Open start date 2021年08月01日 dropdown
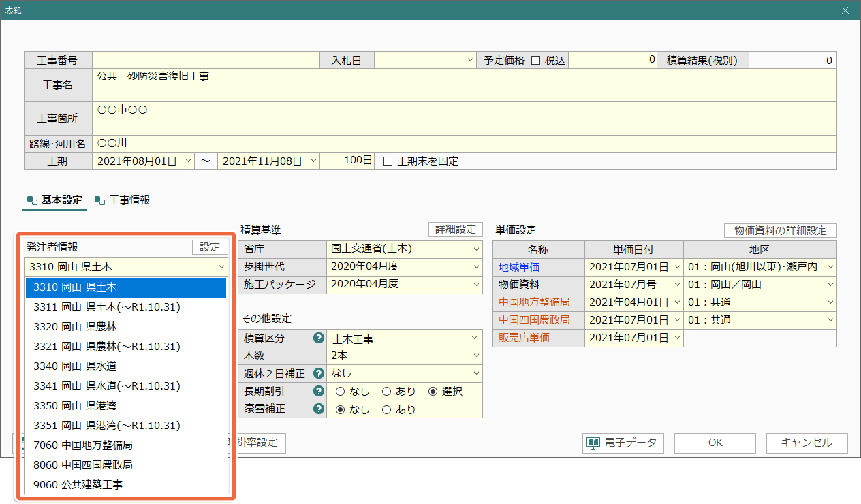861x504 pixels. pyautogui.click(x=189, y=161)
